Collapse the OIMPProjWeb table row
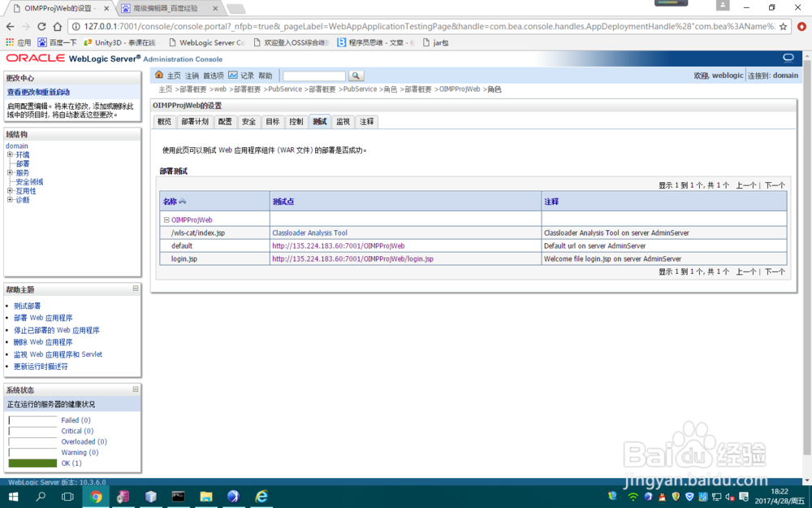Viewport: 812px width, 508px height. [166, 219]
